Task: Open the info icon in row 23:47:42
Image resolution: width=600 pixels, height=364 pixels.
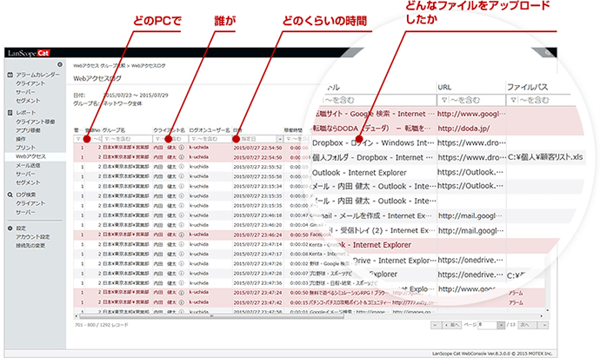Action: (x=182, y=302)
